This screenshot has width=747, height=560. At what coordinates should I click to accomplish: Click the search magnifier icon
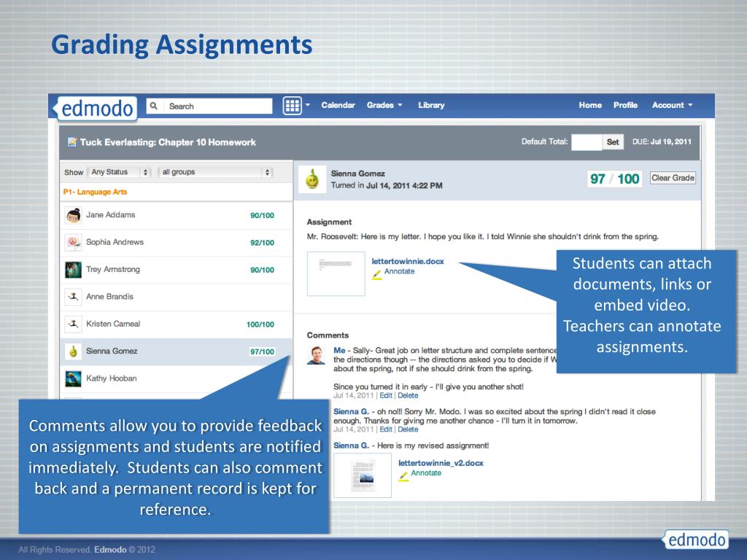[x=154, y=106]
